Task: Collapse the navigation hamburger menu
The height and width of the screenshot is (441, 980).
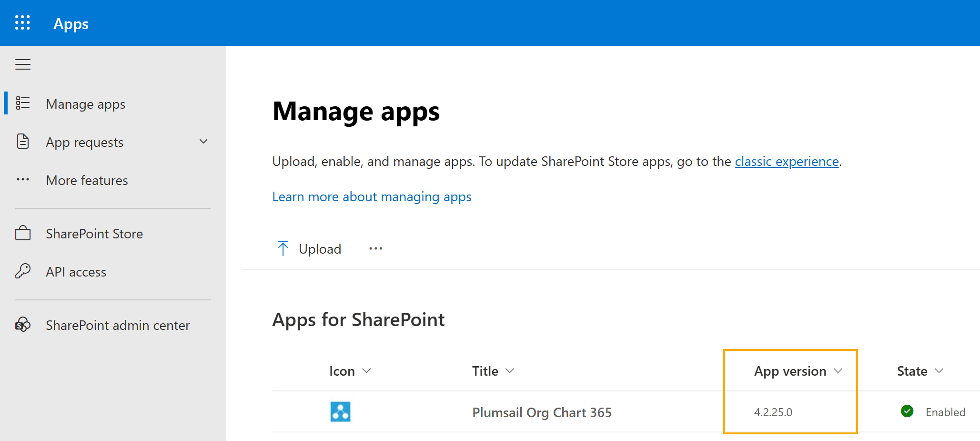Action: [x=22, y=64]
